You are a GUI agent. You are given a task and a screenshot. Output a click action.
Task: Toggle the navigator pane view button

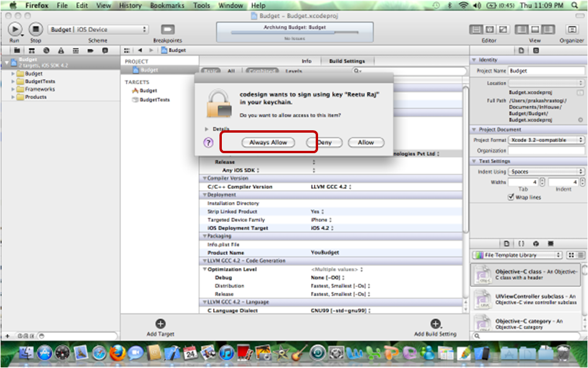521,29
